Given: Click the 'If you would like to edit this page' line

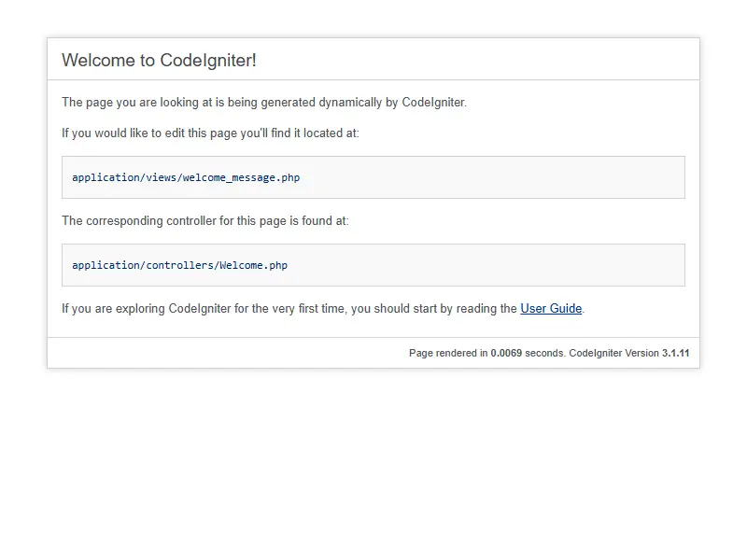Looking at the screenshot, I should coord(210,133).
